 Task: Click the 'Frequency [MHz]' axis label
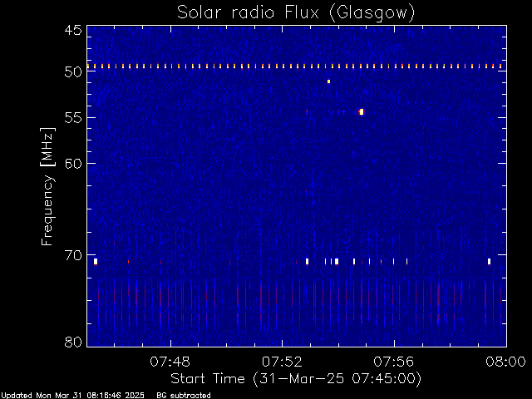pos(47,186)
